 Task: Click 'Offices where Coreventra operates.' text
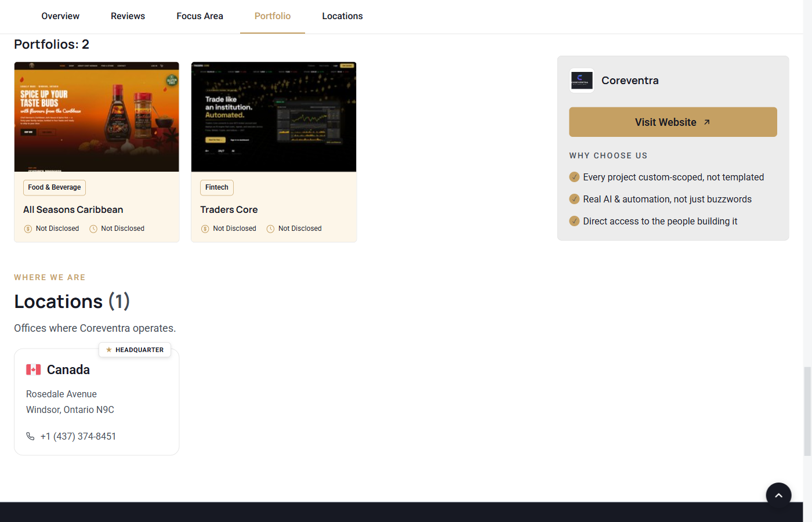pos(95,328)
